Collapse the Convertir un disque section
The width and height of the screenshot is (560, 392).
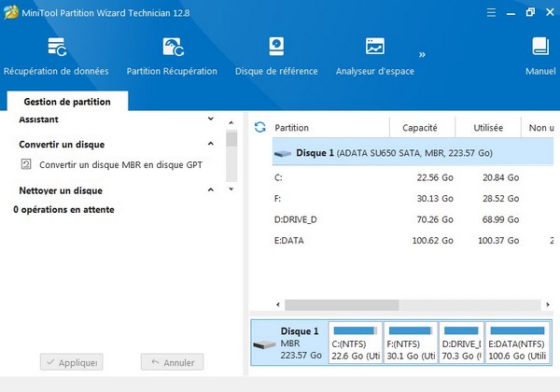point(211,144)
